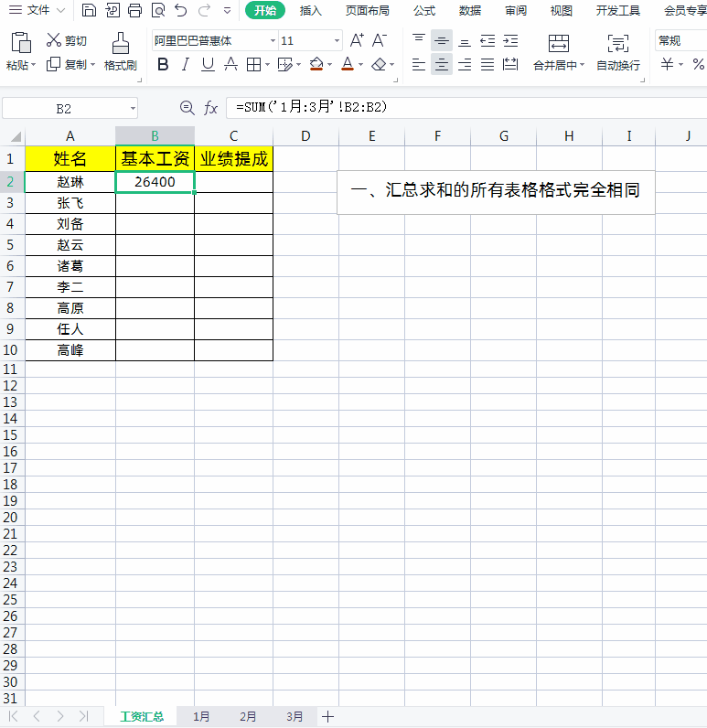Viewport: 707px width, 728px height.
Task: Toggle underline formatting
Action: tap(208, 64)
